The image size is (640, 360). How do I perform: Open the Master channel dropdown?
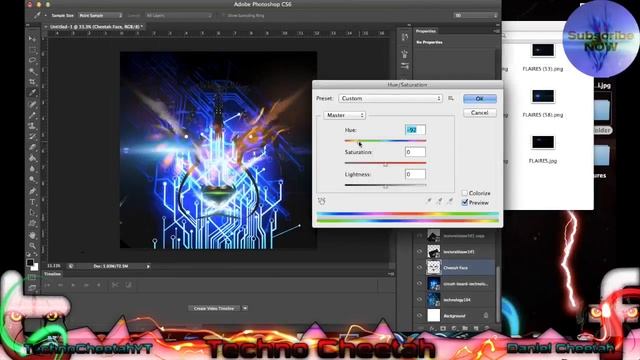[x=344, y=116]
